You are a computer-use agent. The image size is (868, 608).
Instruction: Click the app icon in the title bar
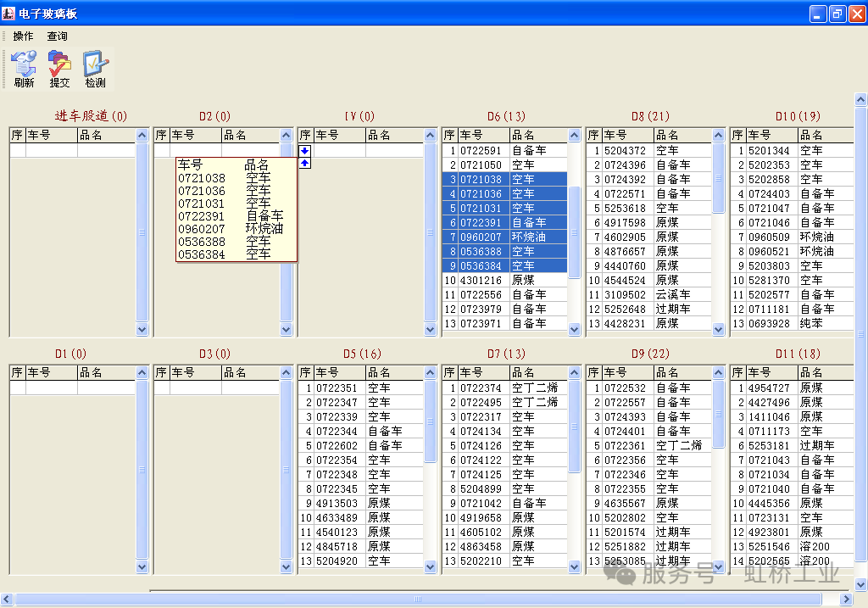pos(9,13)
